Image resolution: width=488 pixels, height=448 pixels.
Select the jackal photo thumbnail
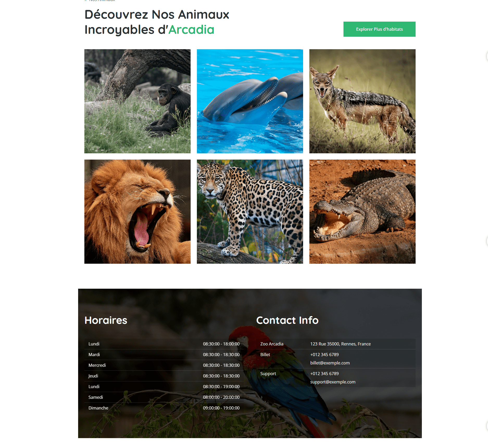(362, 101)
